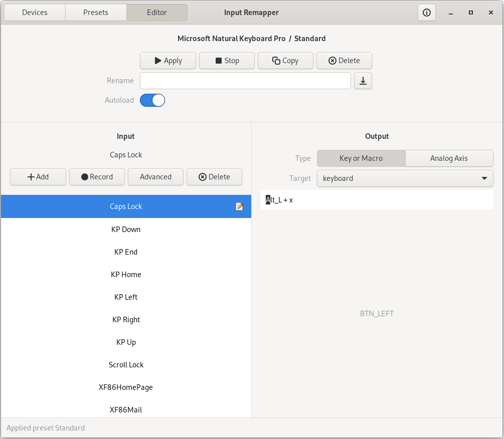Copy the Standard preset
The image size is (504, 439).
point(285,61)
